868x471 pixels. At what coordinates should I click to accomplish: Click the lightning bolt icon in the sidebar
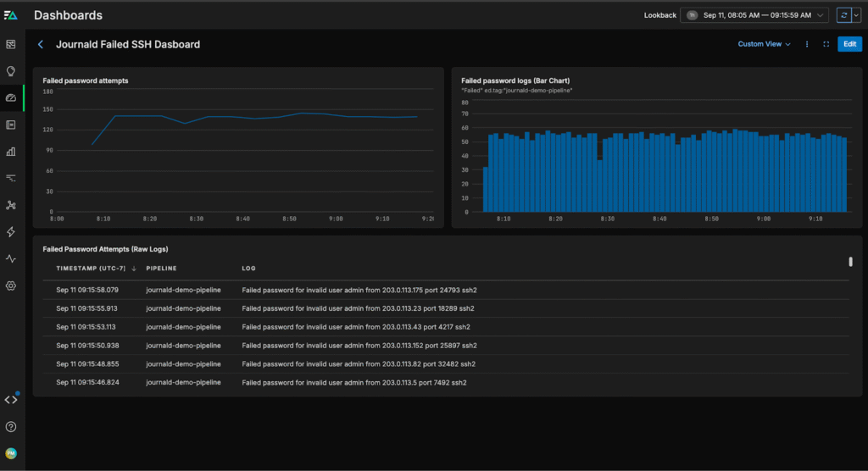[x=11, y=231]
